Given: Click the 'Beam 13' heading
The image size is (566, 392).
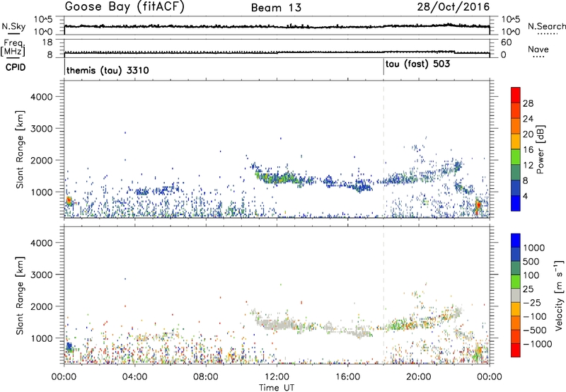Looking at the screenshot, I should (x=276, y=8).
